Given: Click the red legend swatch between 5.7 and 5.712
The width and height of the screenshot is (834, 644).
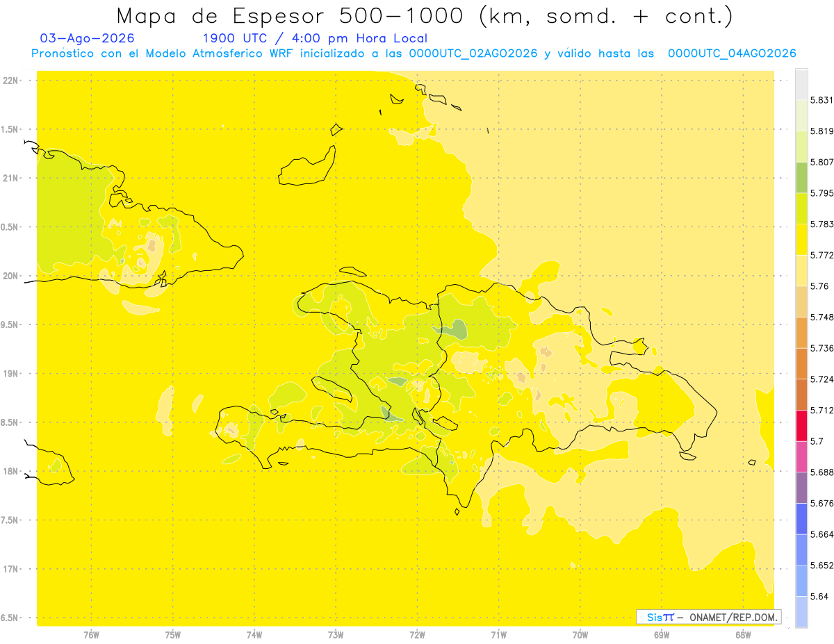Looking at the screenshot, I should pyautogui.click(x=801, y=425).
